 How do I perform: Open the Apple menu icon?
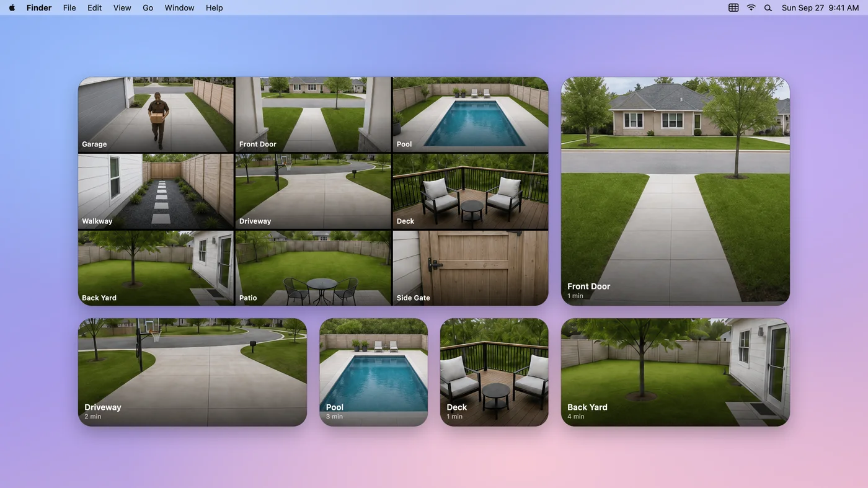[x=12, y=7]
